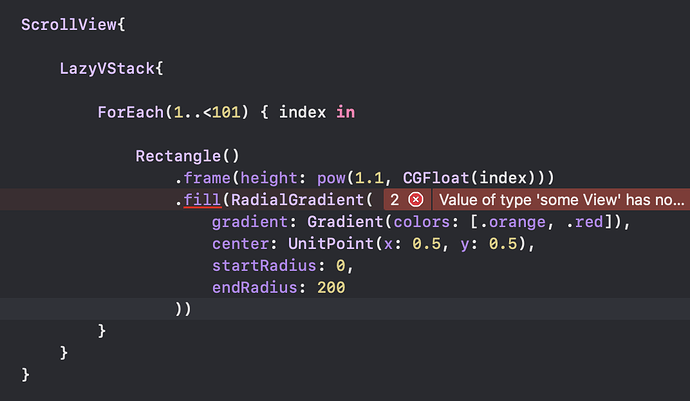Select the 200 endRadius value

[331, 288]
